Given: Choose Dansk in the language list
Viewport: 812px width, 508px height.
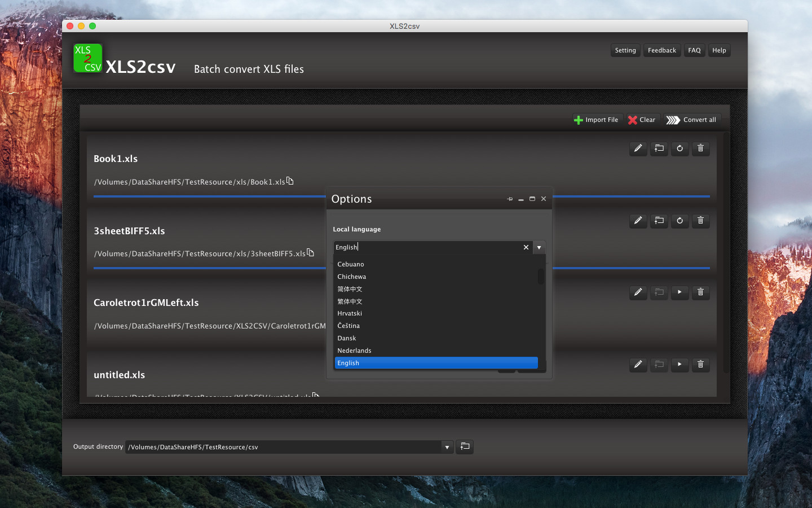Looking at the screenshot, I should coord(347,338).
